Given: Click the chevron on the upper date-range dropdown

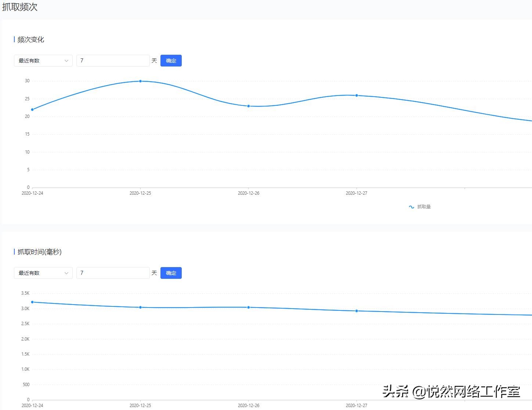Looking at the screenshot, I should 66,61.
